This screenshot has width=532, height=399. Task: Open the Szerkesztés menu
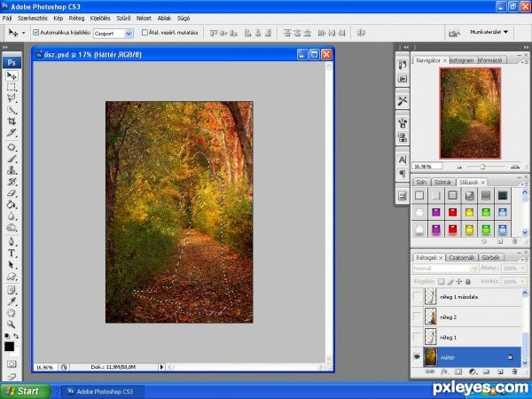33,18
